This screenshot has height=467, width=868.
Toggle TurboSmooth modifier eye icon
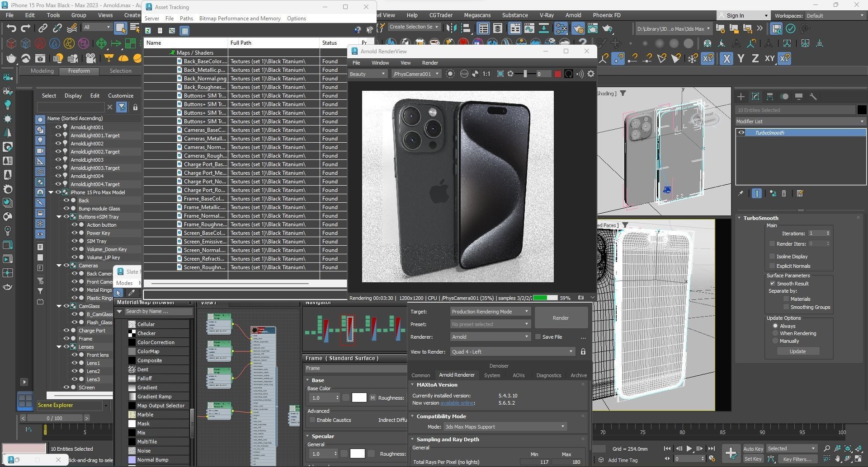point(741,133)
